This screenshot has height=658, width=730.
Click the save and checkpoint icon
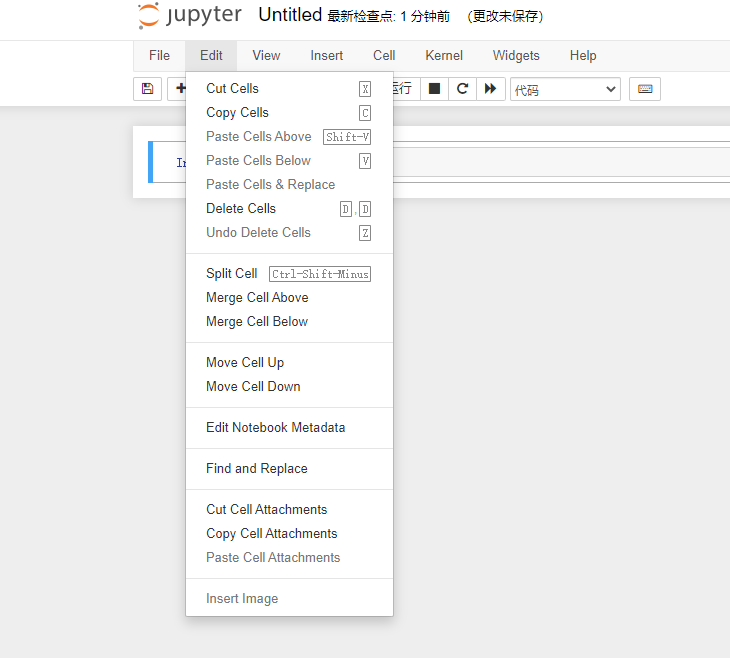point(147,88)
